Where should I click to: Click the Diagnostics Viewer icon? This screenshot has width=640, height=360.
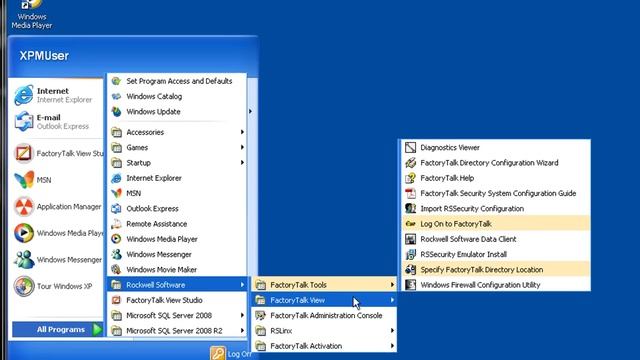pyautogui.click(x=410, y=147)
